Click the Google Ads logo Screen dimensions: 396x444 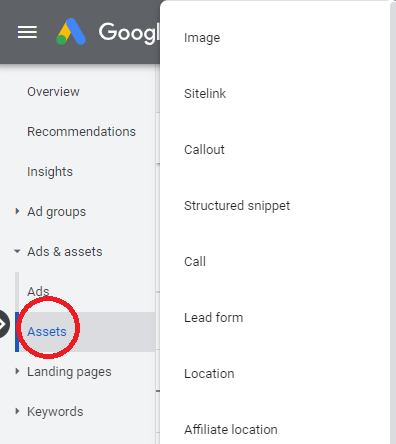coord(71,31)
